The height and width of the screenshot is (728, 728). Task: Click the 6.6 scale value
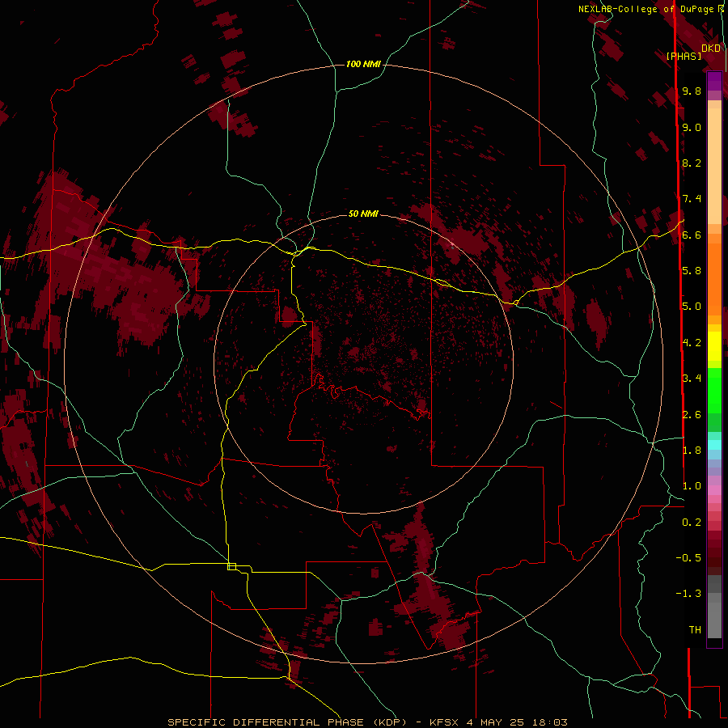[692, 235]
